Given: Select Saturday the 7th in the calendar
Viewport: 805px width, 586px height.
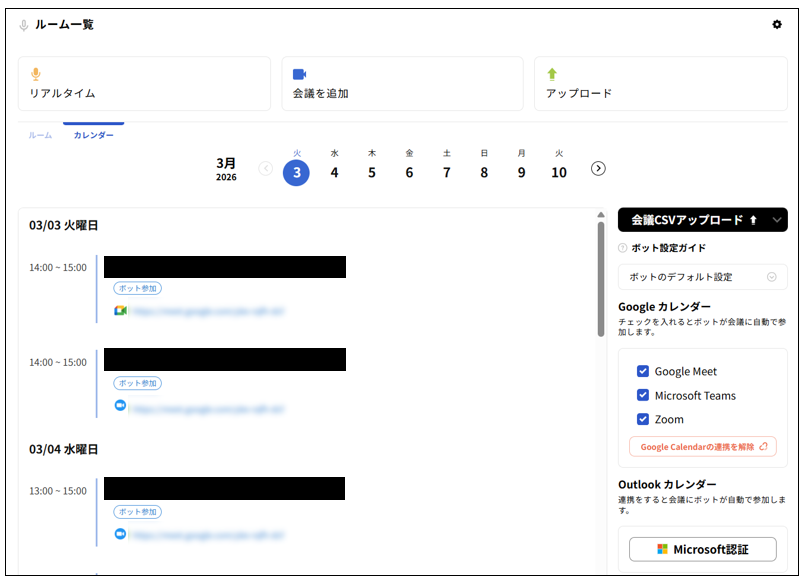Looking at the screenshot, I should click(447, 172).
